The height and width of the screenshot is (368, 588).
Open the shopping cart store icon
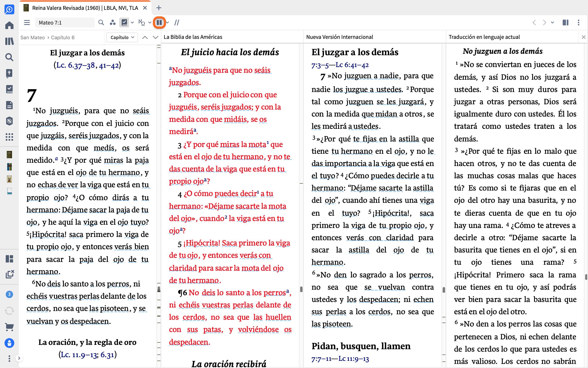point(9,327)
